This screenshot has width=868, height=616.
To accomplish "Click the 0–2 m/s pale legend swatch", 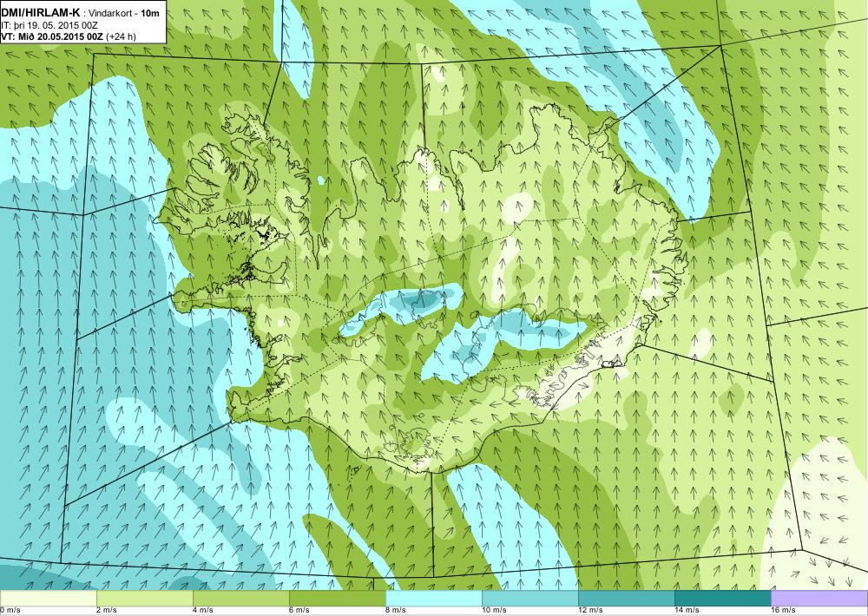I will 48,598.
